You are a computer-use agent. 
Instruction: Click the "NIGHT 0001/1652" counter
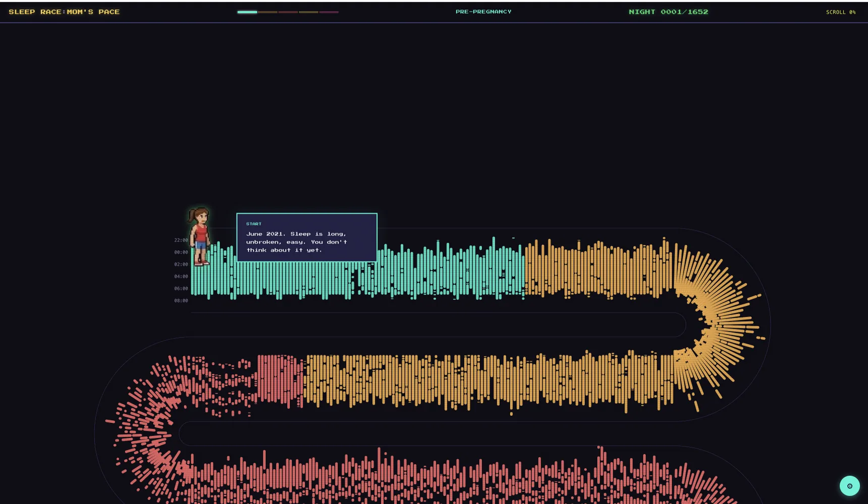pyautogui.click(x=668, y=12)
